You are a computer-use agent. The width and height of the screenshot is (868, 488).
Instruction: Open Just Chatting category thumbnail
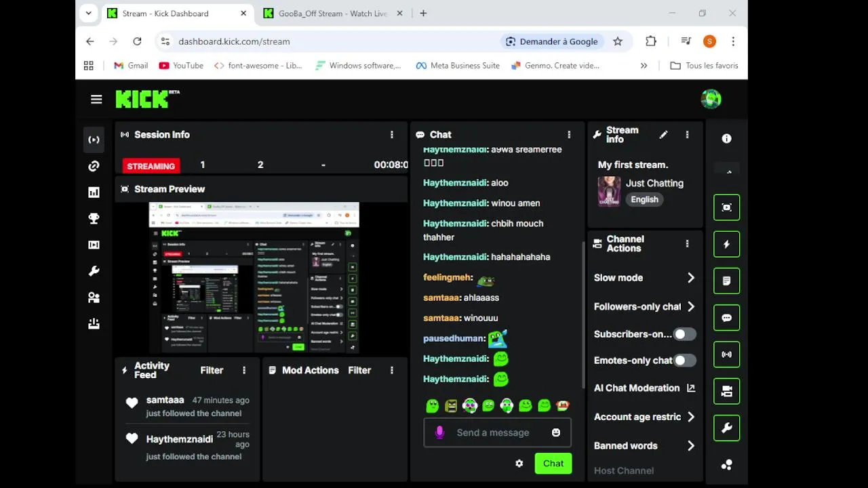609,191
